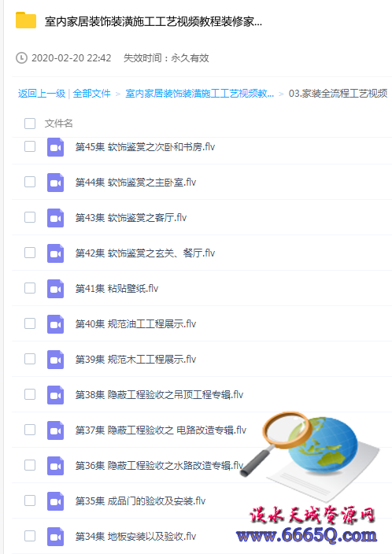392x554 pixels.
Task: Open the 全部文件 breadcrumb link
Action: click(91, 94)
